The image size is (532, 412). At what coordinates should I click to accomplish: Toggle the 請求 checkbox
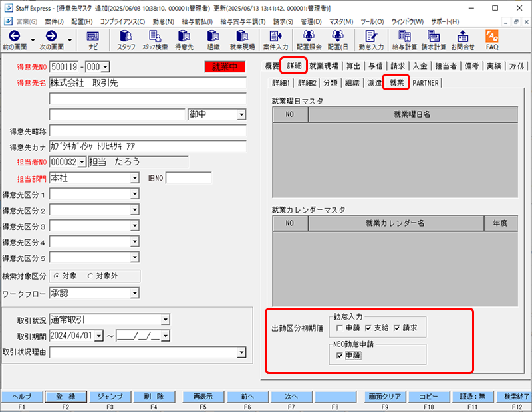(x=396, y=328)
